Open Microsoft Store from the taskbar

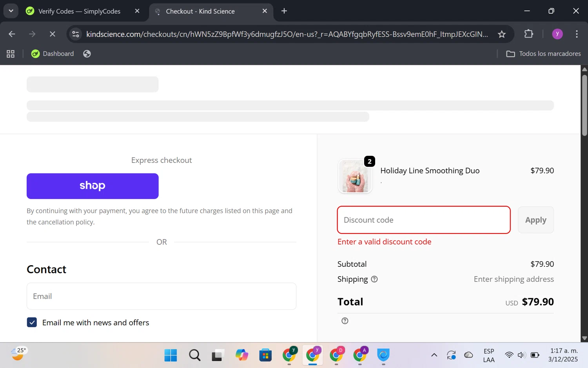265,355
